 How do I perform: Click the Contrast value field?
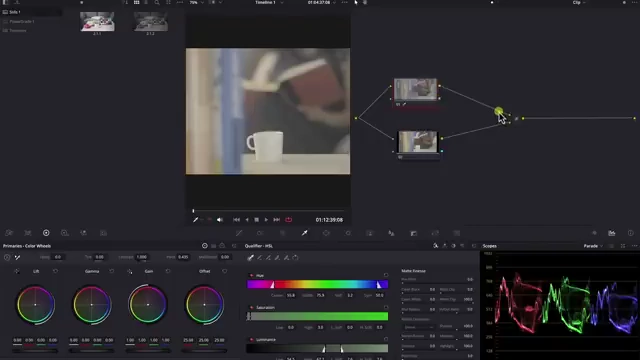[142, 257]
